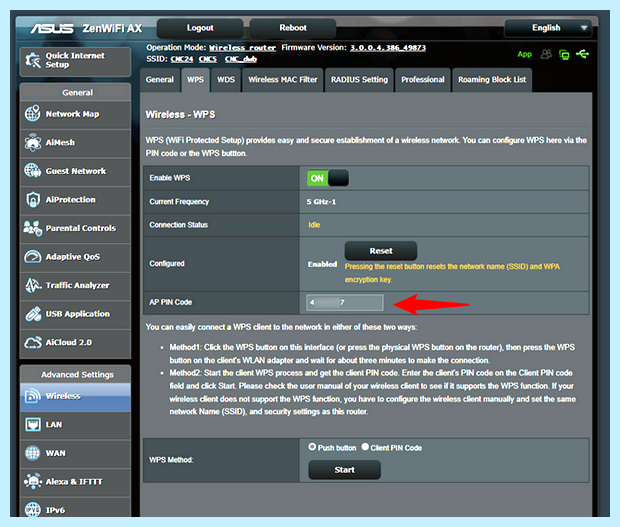Image resolution: width=620 pixels, height=527 pixels.
Task: Open Adaptive QoS menu item
Action: point(75,257)
